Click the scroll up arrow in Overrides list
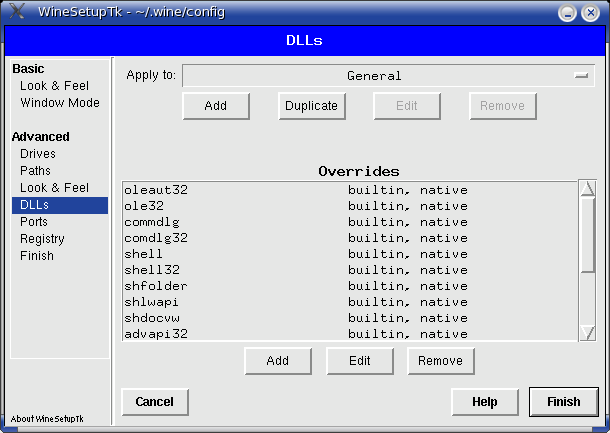Viewport: 610px width, 433px height. [588, 189]
